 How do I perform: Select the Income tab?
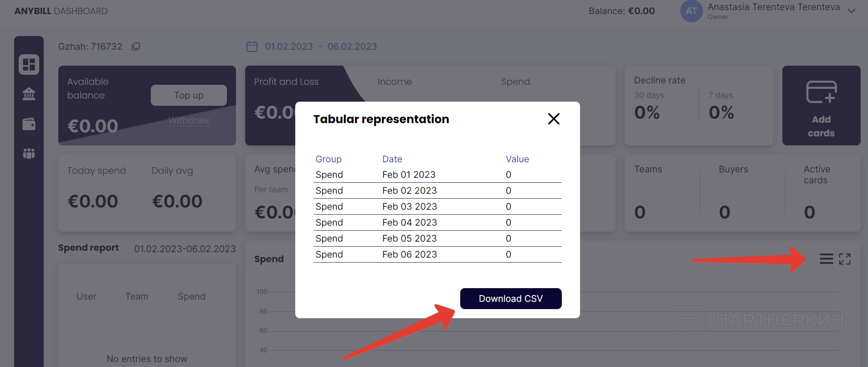click(395, 82)
